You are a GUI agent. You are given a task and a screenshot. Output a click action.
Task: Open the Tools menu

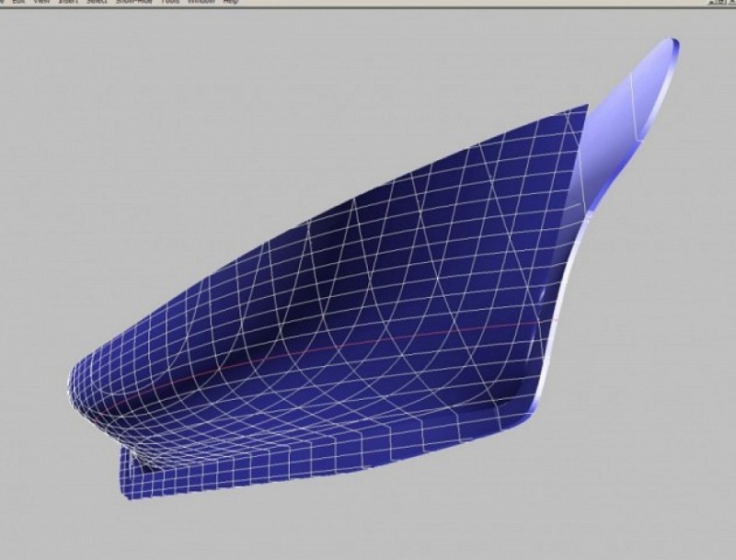pos(169,3)
